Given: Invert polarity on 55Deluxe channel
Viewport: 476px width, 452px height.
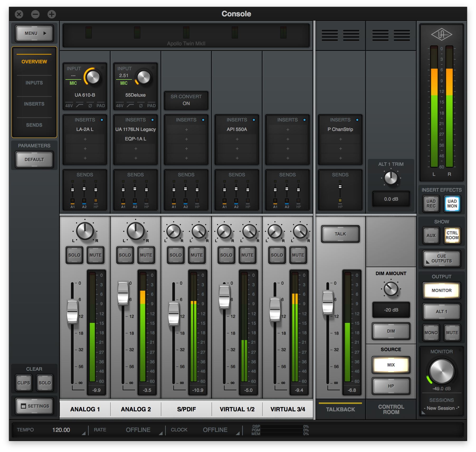Looking at the screenshot, I should (141, 105).
